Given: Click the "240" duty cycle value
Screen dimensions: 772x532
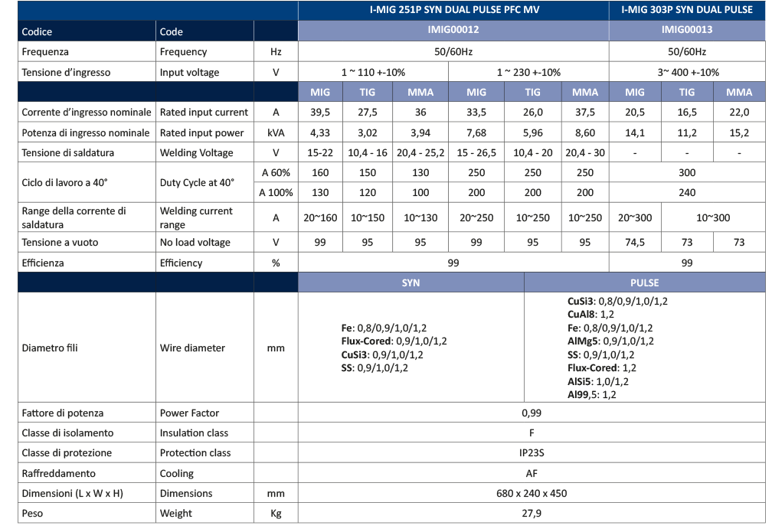Looking at the screenshot, I should click(x=687, y=192).
